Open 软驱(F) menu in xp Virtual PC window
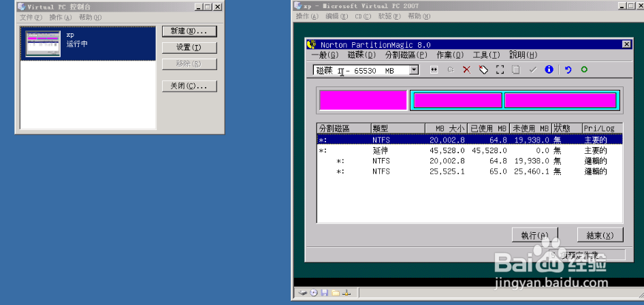Viewport: 644px width, 305px height. tap(389, 16)
